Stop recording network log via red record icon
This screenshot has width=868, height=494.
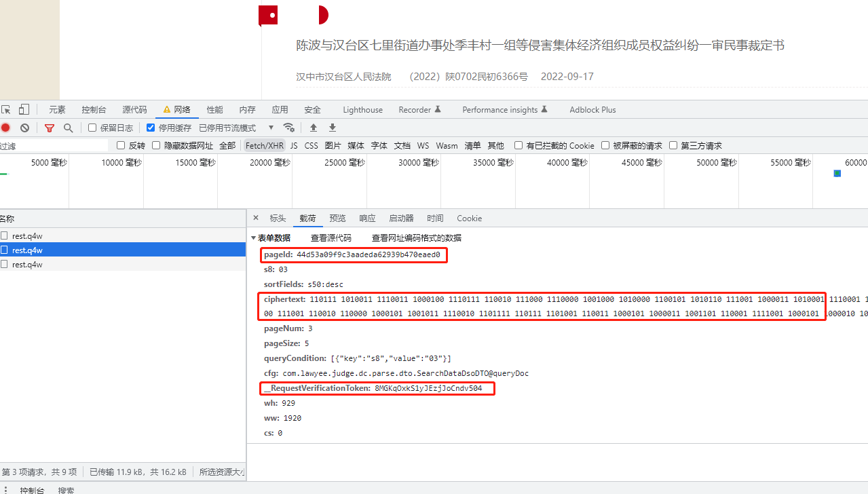pos(5,128)
